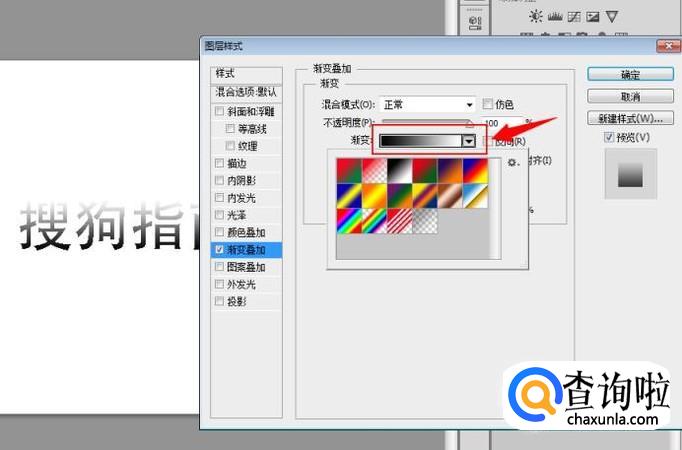Select the Orange, Yellow, Orange gradient preset
The image size is (682, 450).
(x=374, y=196)
